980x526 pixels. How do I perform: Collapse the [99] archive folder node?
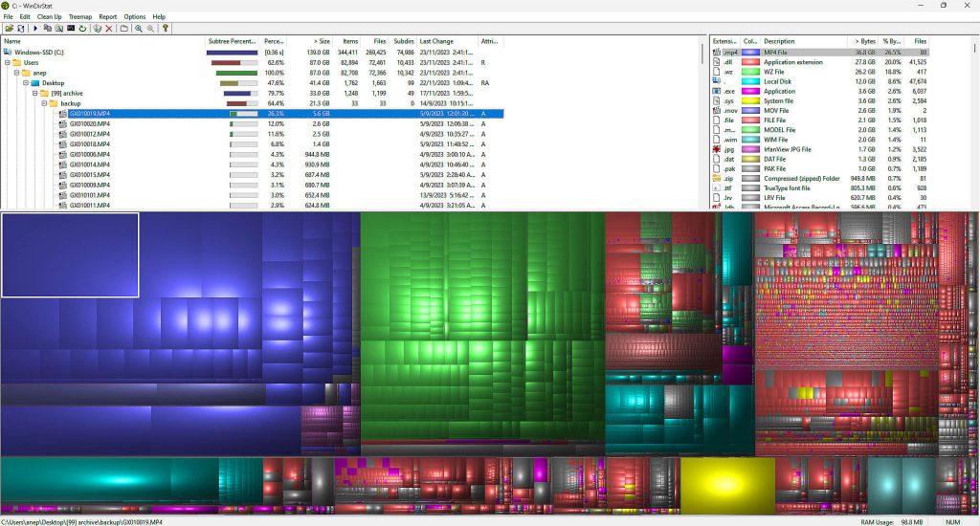tap(35, 93)
